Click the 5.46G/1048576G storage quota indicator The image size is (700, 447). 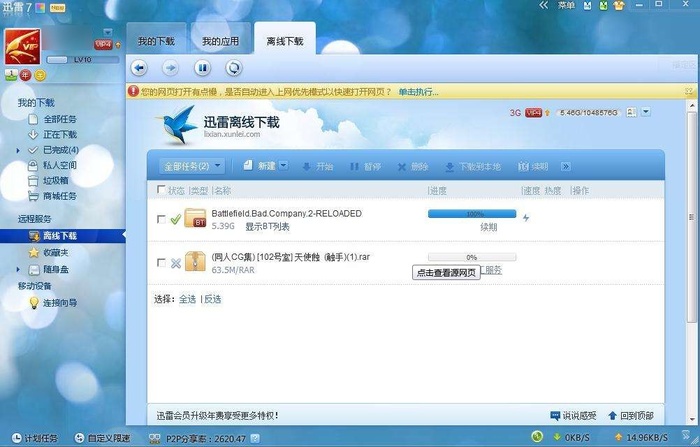click(x=589, y=113)
